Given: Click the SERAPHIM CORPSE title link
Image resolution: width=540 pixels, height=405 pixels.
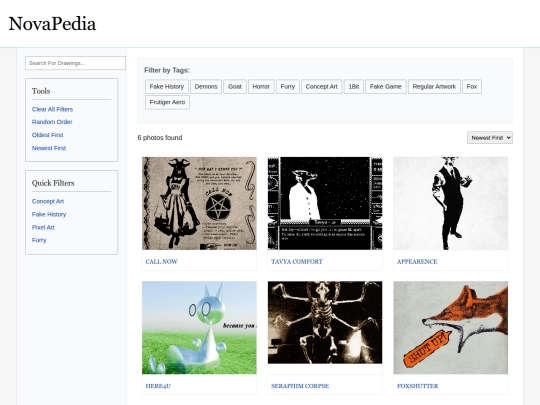Looking at the screenshot, I should tap(300, 386).
